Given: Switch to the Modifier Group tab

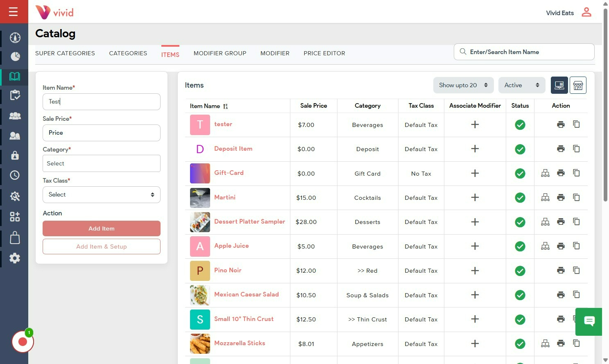Looking at the screenshot, I should click(x=220, y=53).
